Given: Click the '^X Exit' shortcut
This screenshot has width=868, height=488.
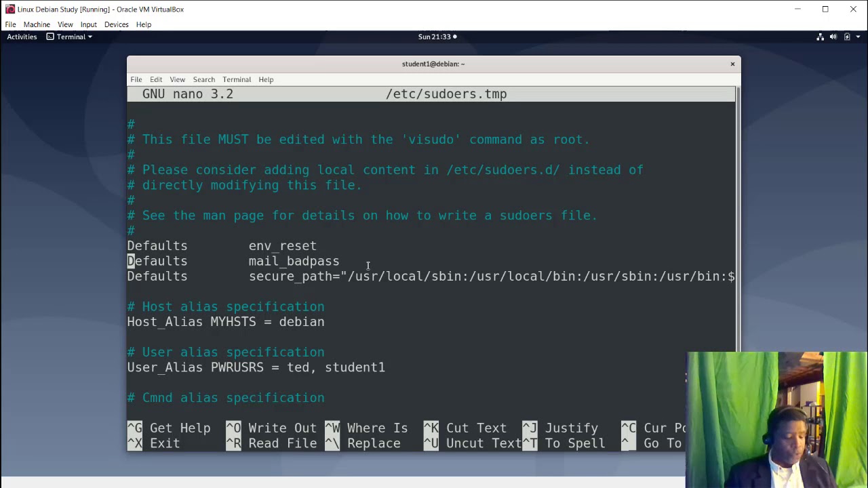Looking at the screenshot, I should tap(153, 443).
